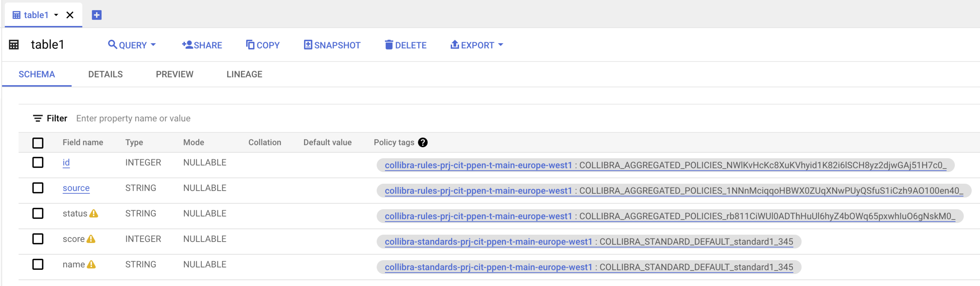Open the Lineage tab
This screenshot has width=980, height=286.
[x=244, y=74]
